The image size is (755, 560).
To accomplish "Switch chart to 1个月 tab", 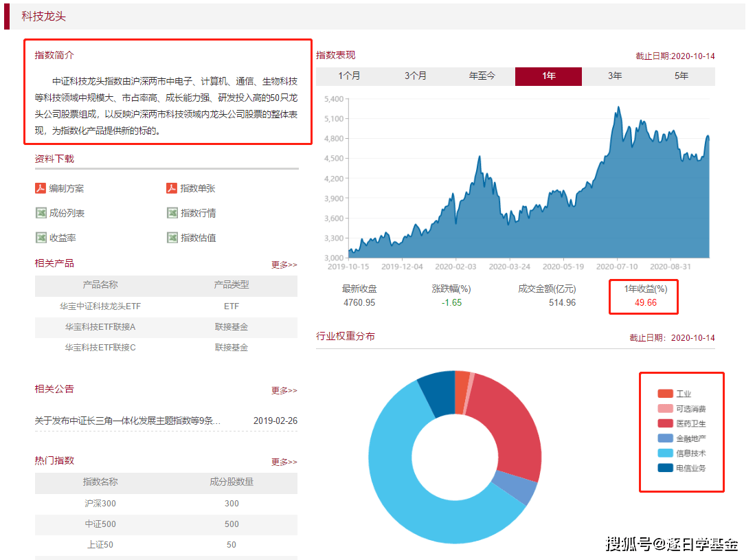I will (x=349, y=76).
